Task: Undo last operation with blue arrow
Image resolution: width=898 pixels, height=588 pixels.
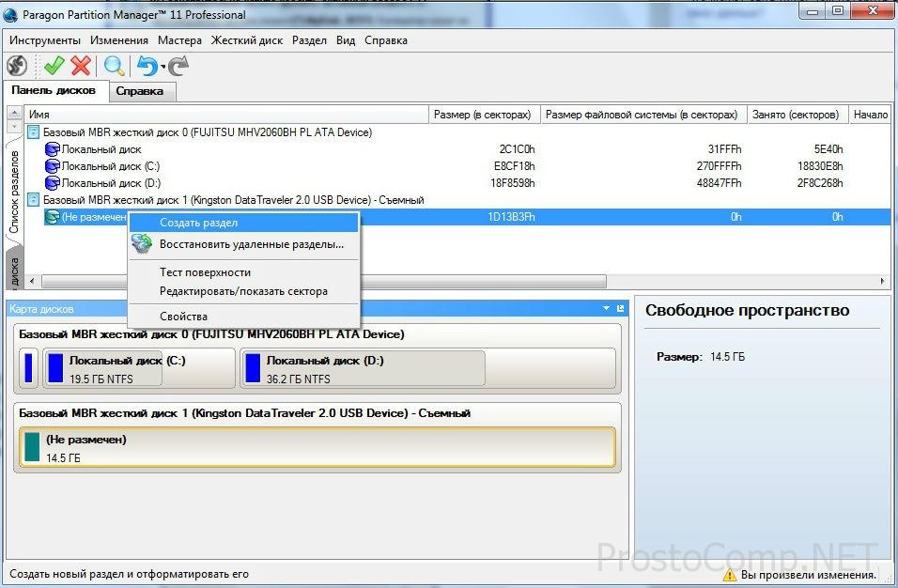Action: 147,66
